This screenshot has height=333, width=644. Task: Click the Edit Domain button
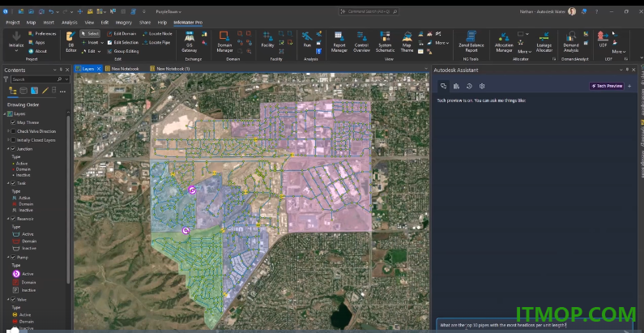pyautogui.click(x=122, y=34)
